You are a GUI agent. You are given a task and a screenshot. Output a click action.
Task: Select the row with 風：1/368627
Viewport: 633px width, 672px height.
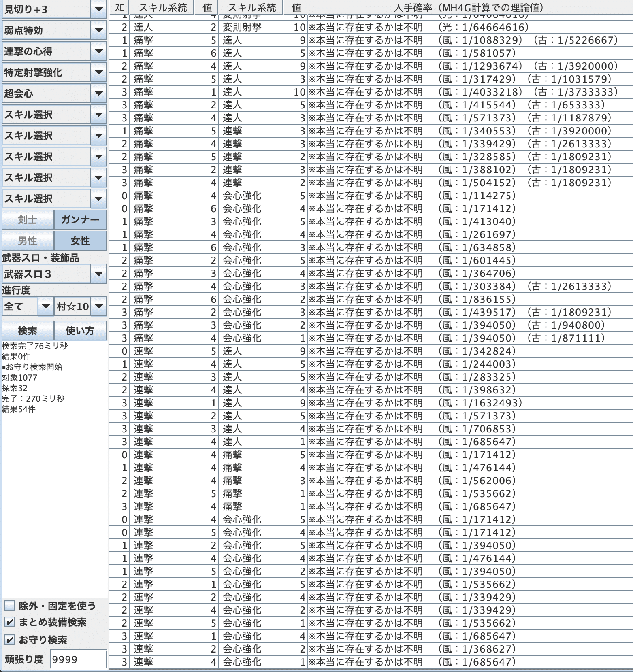(371, 649)
